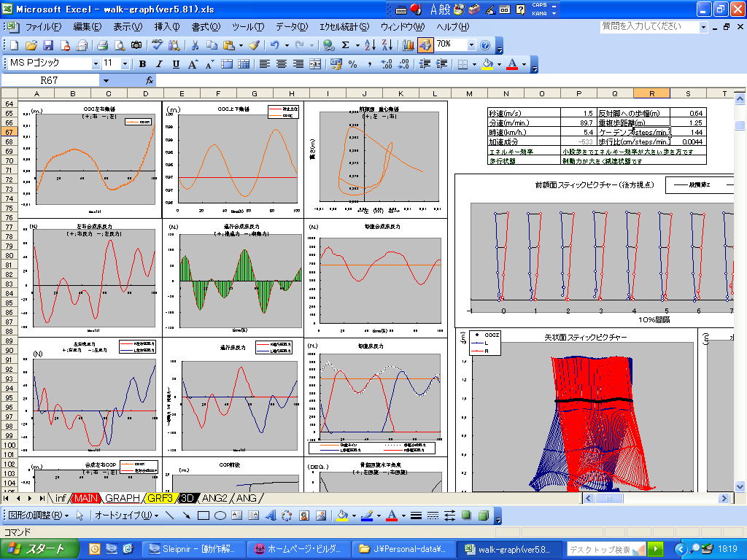Click the Paste clipboard icon
The width and height of the screenshot is (747, 560).
[229, 45]
